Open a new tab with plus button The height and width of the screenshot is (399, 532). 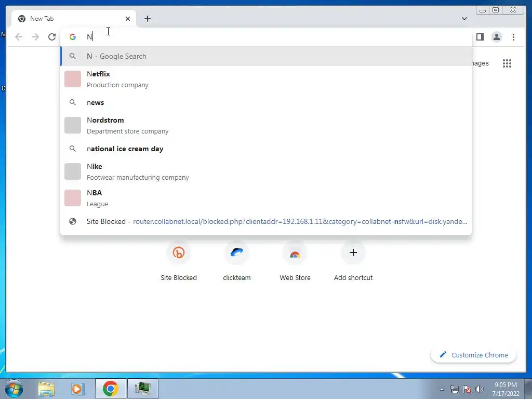click(147, 19)
